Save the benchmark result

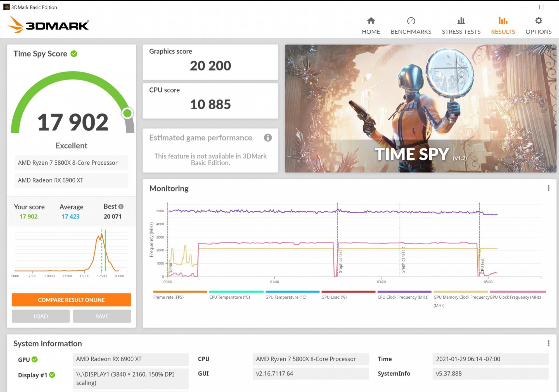pyautogui.click(x=102, y=316)
